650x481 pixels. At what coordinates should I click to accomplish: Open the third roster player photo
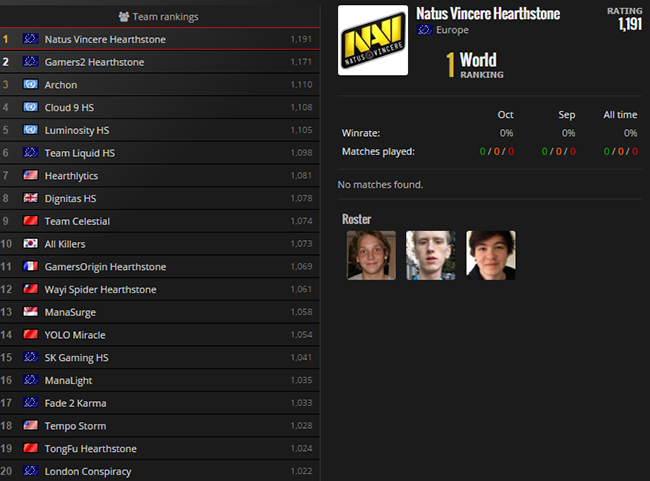[x=490, y=255]
